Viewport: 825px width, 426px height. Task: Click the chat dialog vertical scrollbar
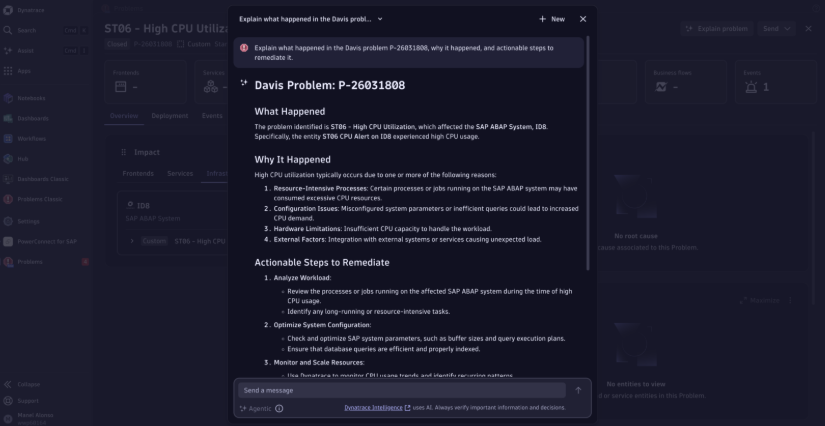point(588,154)
